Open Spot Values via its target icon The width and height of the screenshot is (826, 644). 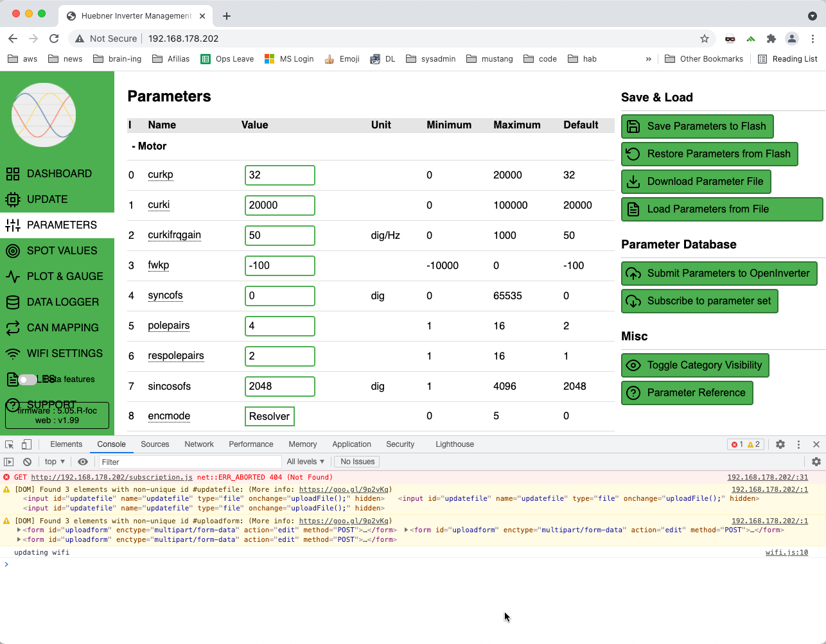point(13,251)
